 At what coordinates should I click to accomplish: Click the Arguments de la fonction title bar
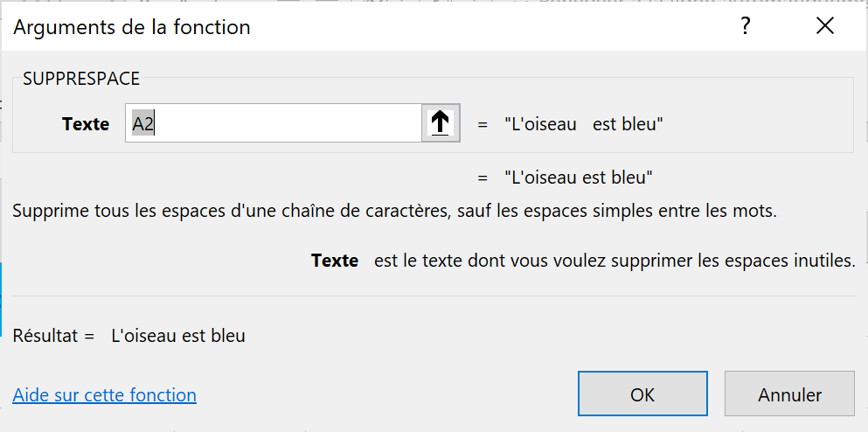[x=350, y=27]
